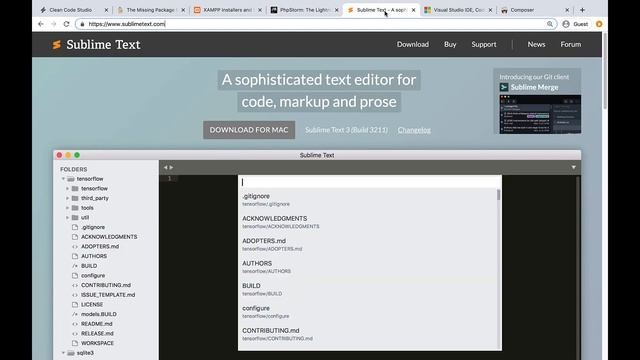The height and width of the screenshot is (360, 640).
Task: Click DOWNLOAD FOR MAC button
Action: click(249, 130)
